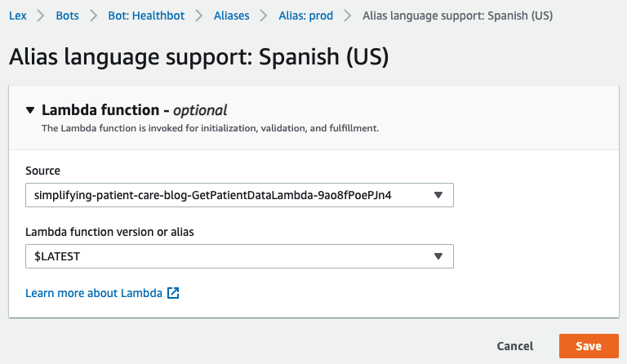The image size is (627, 364).
Task: Click the Source field label
Action: click(x=42, y=171)
